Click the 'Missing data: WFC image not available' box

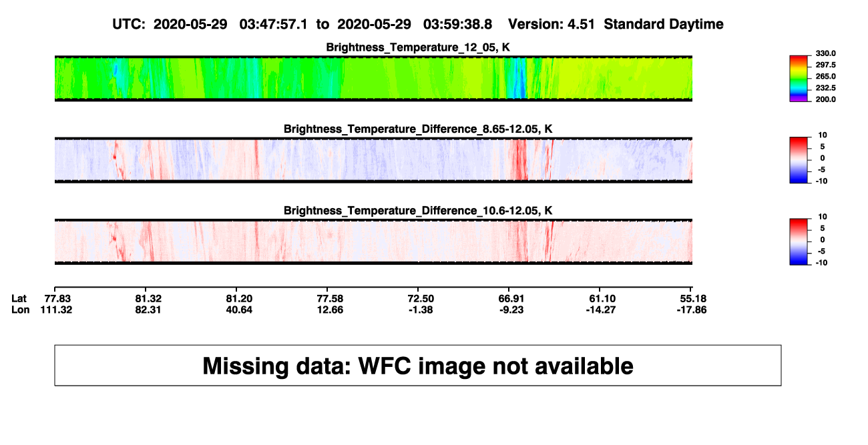pos(418,365)
